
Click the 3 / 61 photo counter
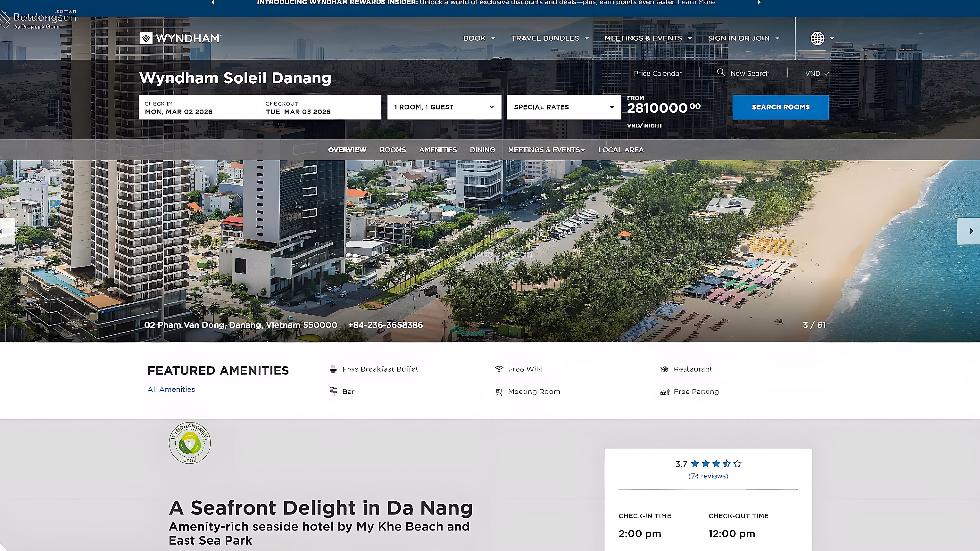[814, 325]
